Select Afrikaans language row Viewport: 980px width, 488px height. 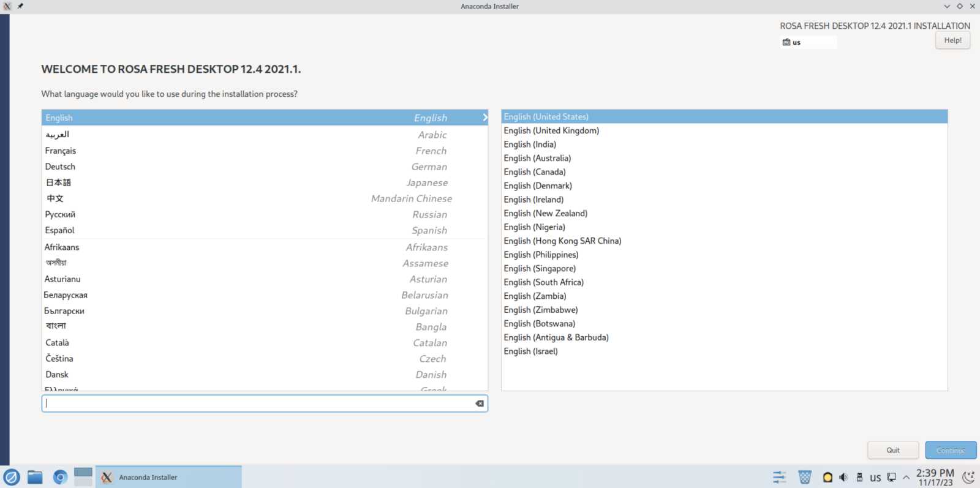pos(265,247)
